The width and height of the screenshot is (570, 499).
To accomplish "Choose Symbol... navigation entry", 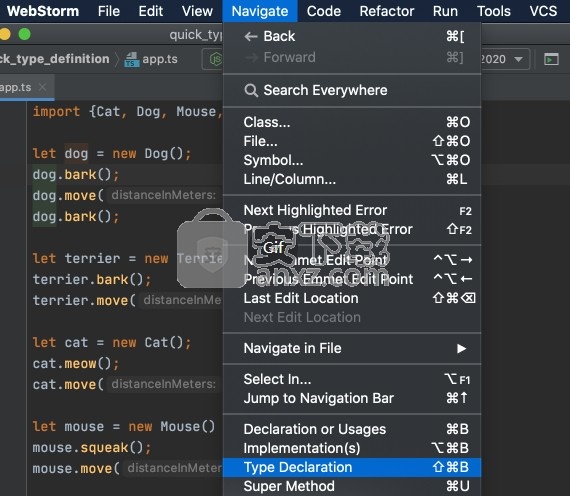I will pos(352,160).
